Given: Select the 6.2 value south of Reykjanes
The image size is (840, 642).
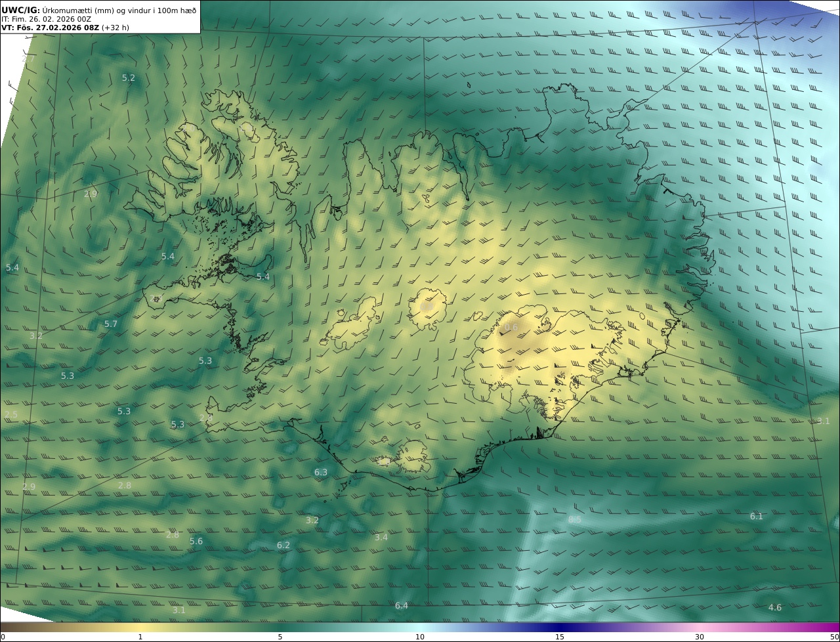Looking at the screenshot, I should (283, 545).
